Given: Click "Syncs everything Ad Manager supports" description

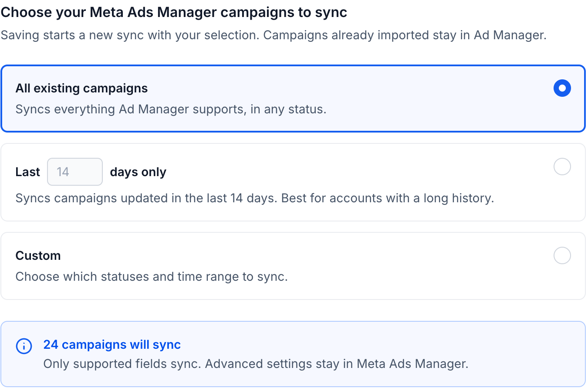Looking at the screenshot, I should (171, 109).
